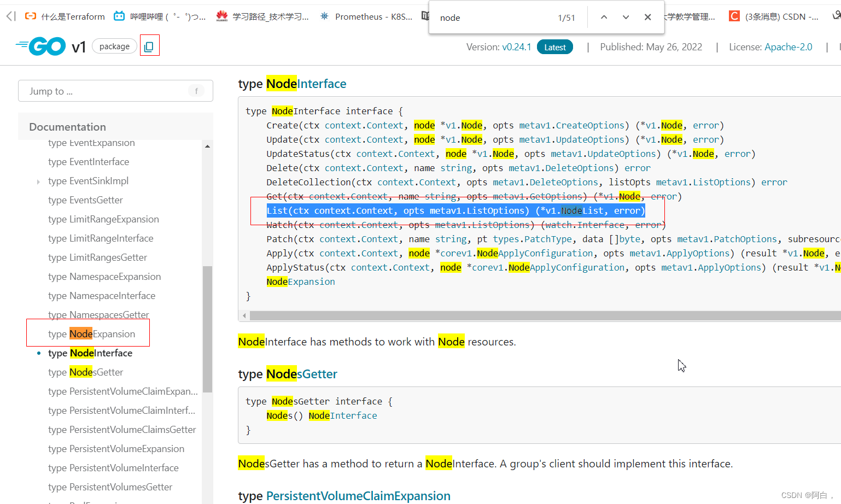Open version v0.24.1 link
This screenshot has width=841, height=504.
click(517, 47)
